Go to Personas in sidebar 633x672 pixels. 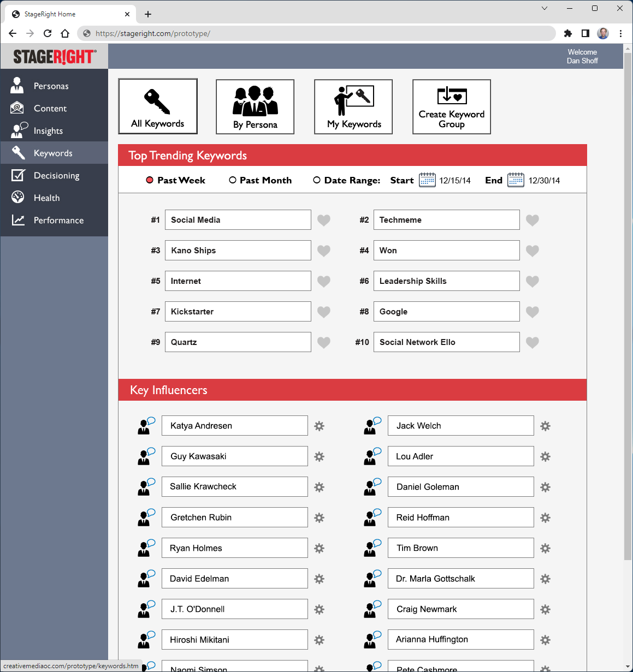(x=54, y=86)
